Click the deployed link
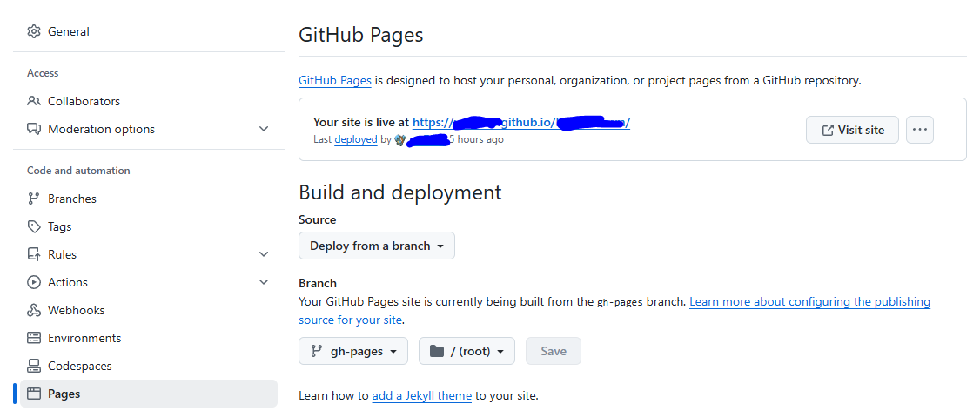Image resolution: width=980 pixels, height=411 pixels. [356, 139]
